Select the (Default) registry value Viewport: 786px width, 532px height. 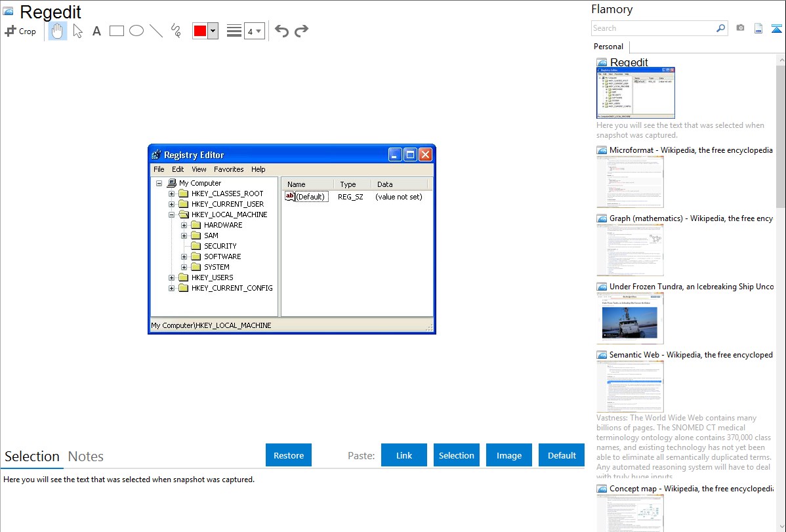[x=307, y=197]
